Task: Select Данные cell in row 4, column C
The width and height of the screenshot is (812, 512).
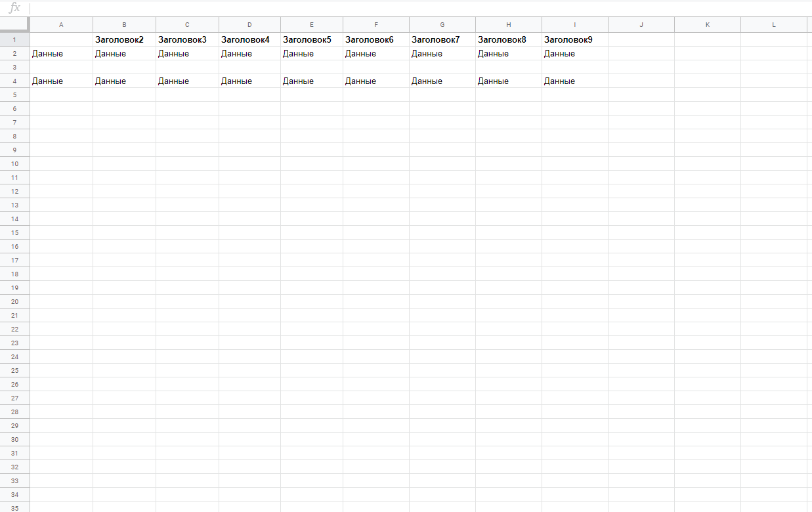Action: (187, 81)
